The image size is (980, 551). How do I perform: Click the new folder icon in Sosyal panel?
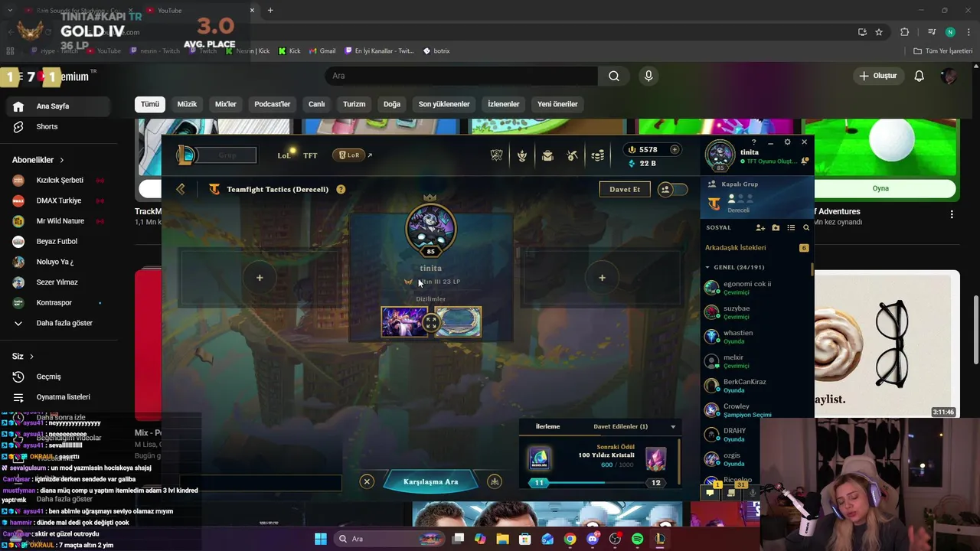pyautogui.click(x=776, y=227)
